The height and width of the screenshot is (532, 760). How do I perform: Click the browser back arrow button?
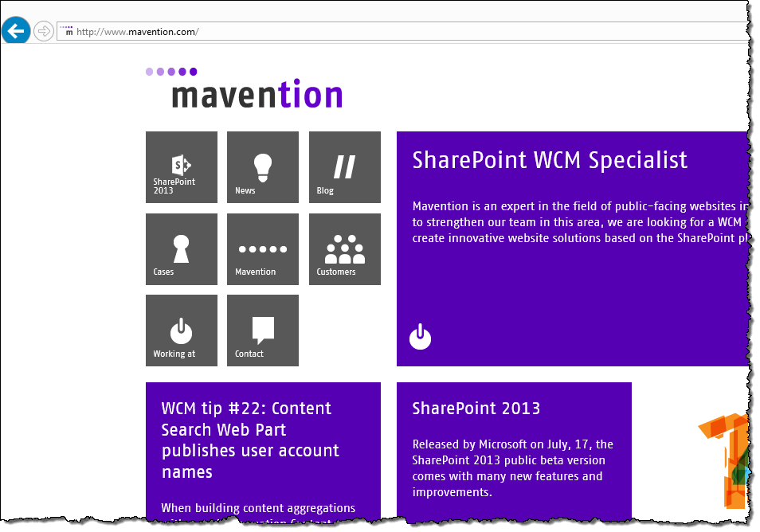coord(16,31)
